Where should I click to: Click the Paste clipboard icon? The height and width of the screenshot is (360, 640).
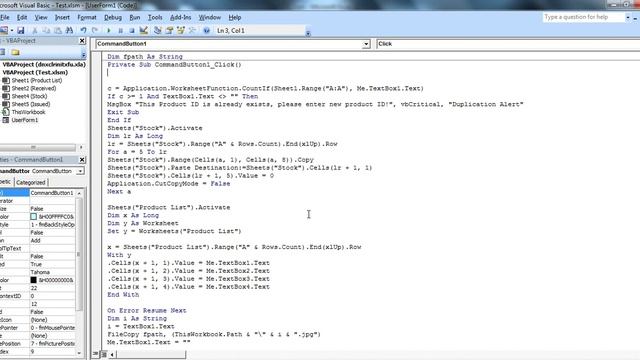coord(58,30)
